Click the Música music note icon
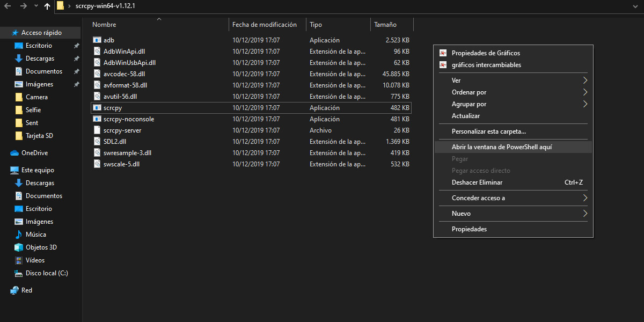The height and width of the screenshot is (322, 644). pos(19,235)
